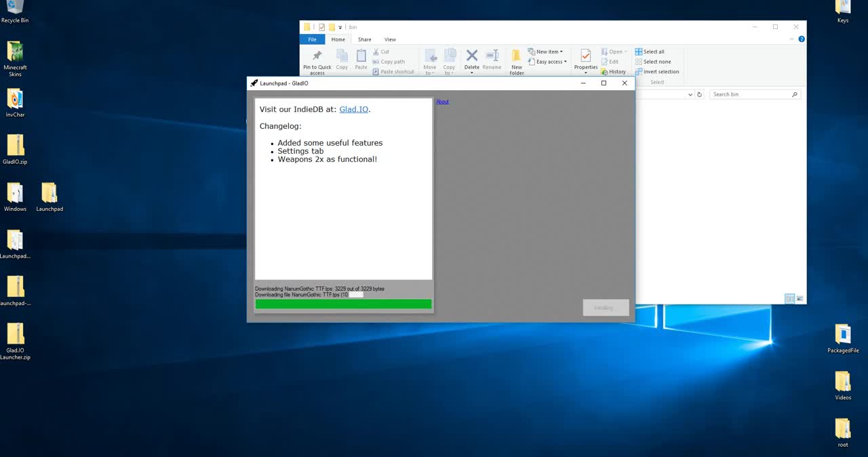Click Select none in Explorer ribbon

(x=653, y=62)
